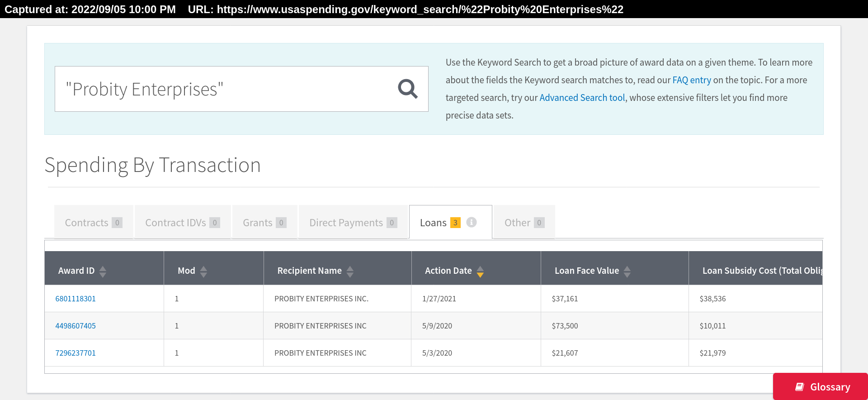868x400 pixels.
Task: Switch to the Direct Payments tab
Action: pyautogui.click(x=353, y=222)
